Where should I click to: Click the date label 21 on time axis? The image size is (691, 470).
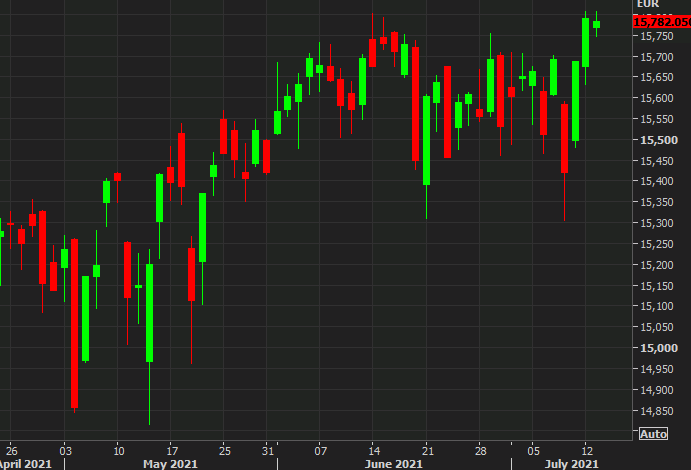[x=427, y=451]
